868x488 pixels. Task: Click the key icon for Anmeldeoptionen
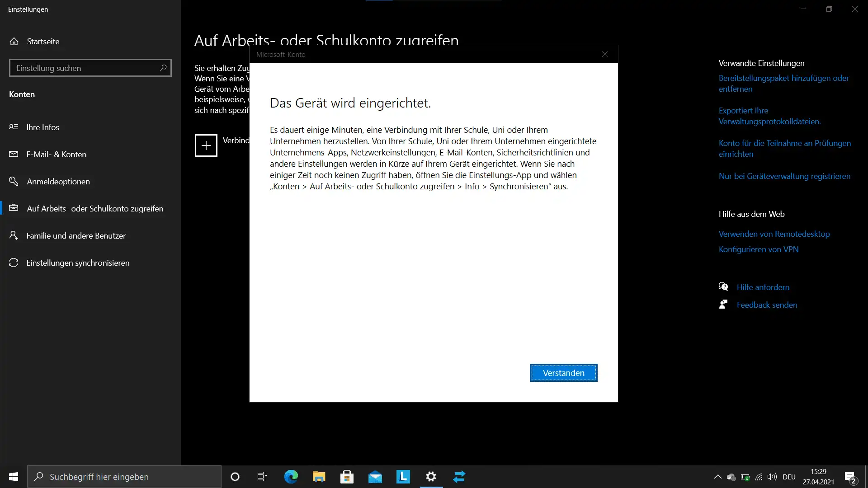14,181
